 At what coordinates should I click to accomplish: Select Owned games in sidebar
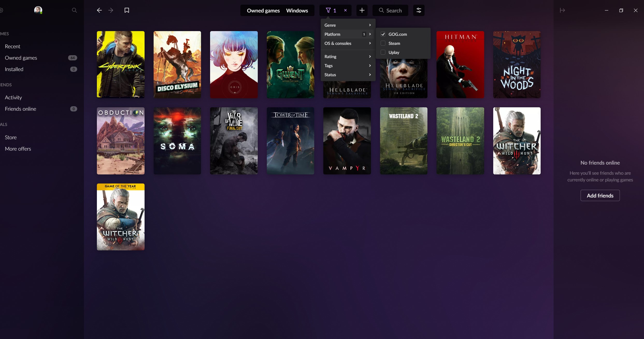(x=21, y=58)
